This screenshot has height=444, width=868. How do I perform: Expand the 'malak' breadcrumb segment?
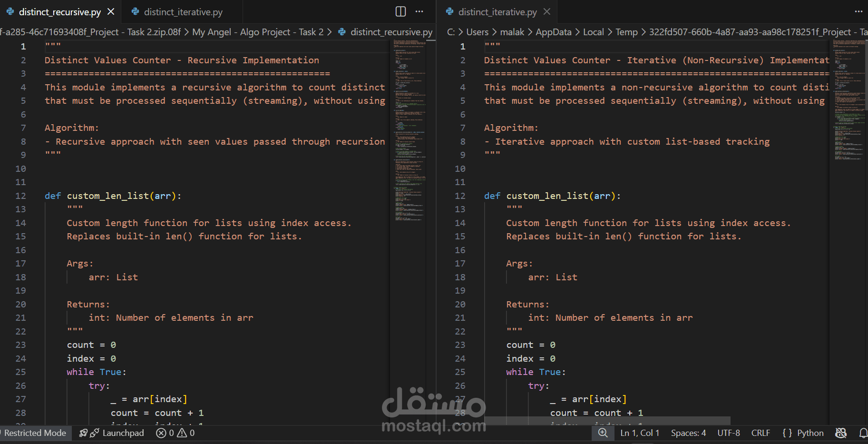click(512, 32)
